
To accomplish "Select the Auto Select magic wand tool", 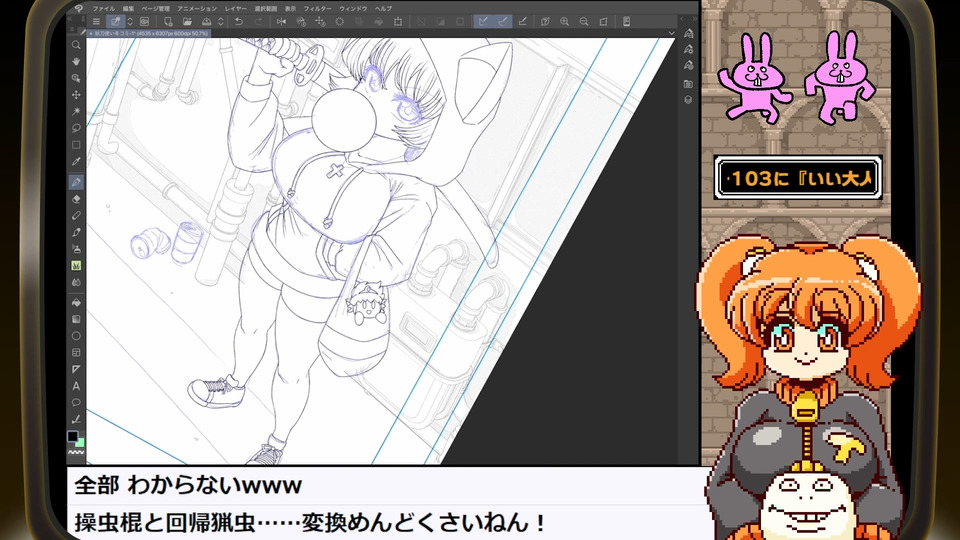I will [76, 111].
